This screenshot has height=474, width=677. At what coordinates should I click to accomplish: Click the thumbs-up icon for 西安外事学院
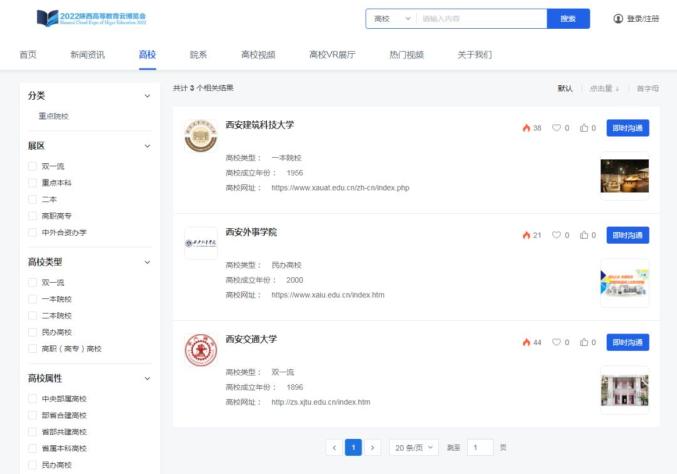pos(584,235)
